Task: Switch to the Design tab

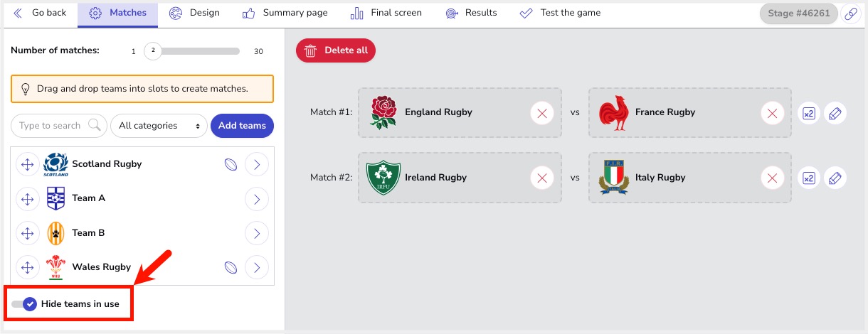Action: [x=195, y=13]
